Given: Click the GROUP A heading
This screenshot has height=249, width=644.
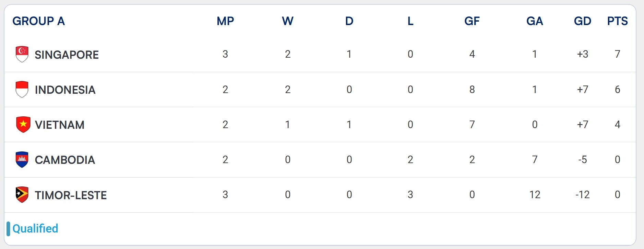Looking at the screenshot, I should [39, 21].
